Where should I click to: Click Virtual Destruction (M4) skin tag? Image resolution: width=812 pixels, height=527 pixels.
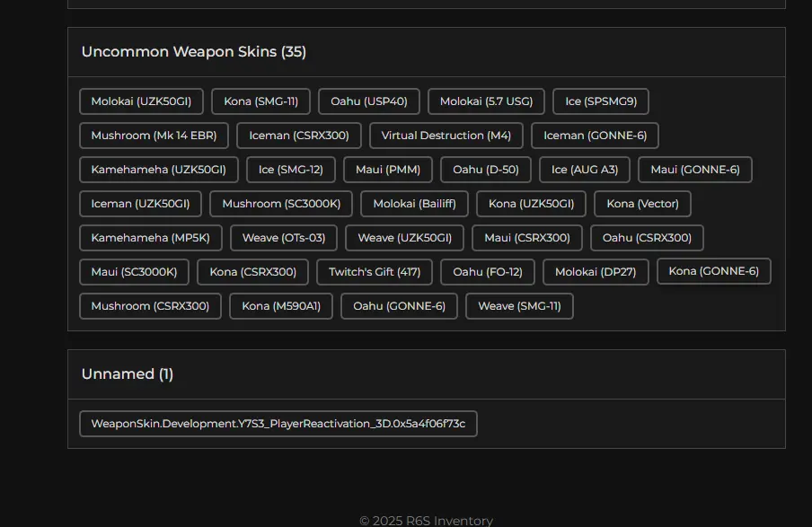click(446, 136)
